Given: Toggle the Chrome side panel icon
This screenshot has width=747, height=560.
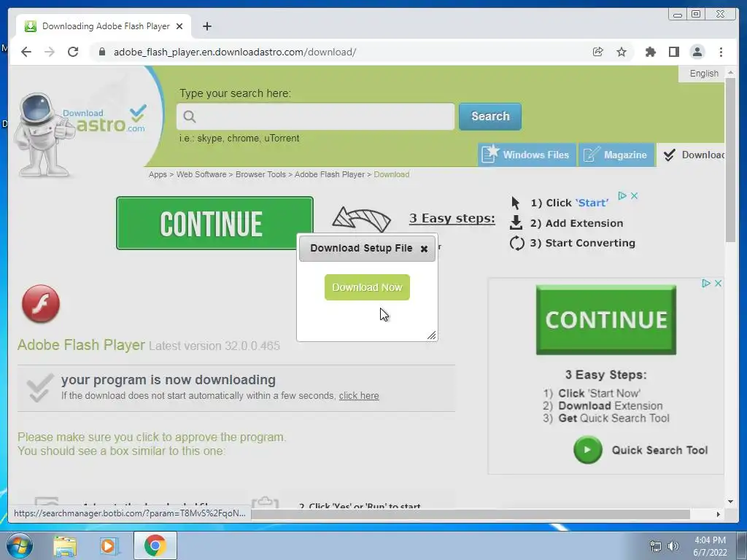Looking at the screenshot, I should point(673,52).
